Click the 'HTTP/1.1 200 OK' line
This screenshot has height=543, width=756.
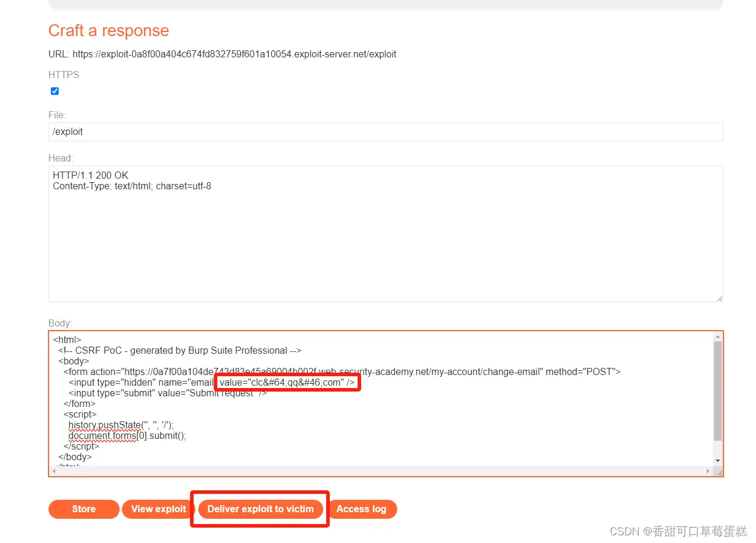(x=91, y=176)
